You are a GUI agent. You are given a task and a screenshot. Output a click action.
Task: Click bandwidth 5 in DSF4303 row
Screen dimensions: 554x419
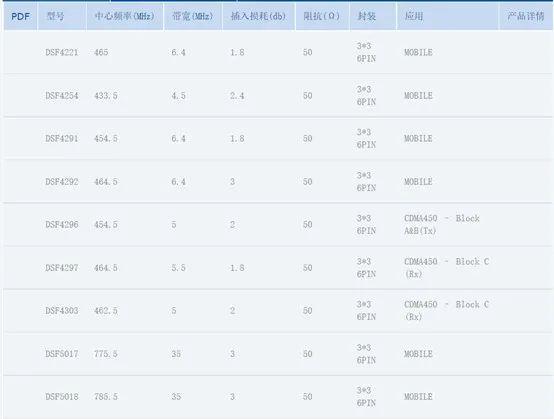point(174,311)
